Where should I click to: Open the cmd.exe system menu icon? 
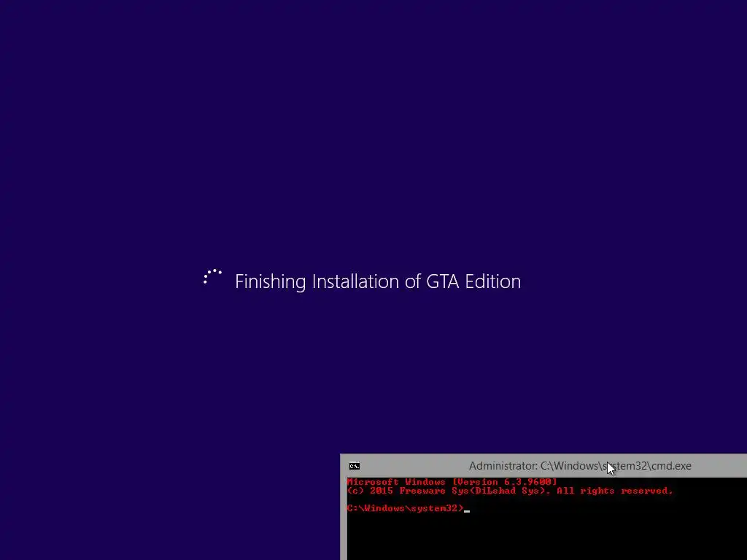354,466
